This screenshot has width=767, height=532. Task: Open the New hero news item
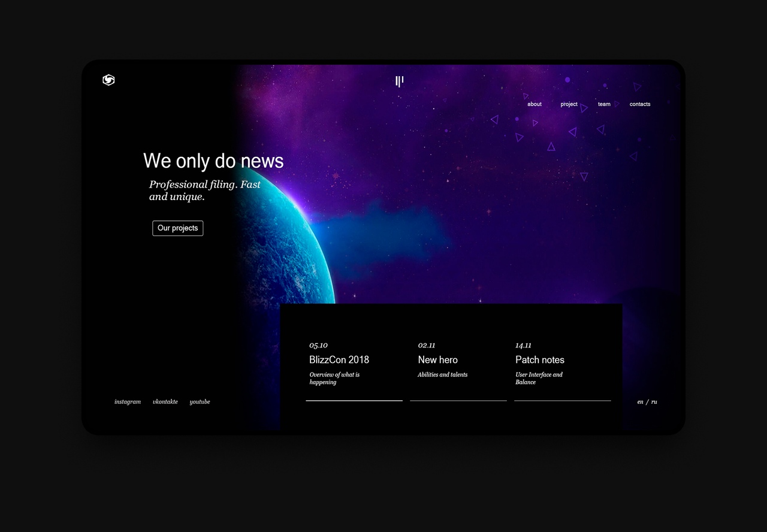(438, 360)
